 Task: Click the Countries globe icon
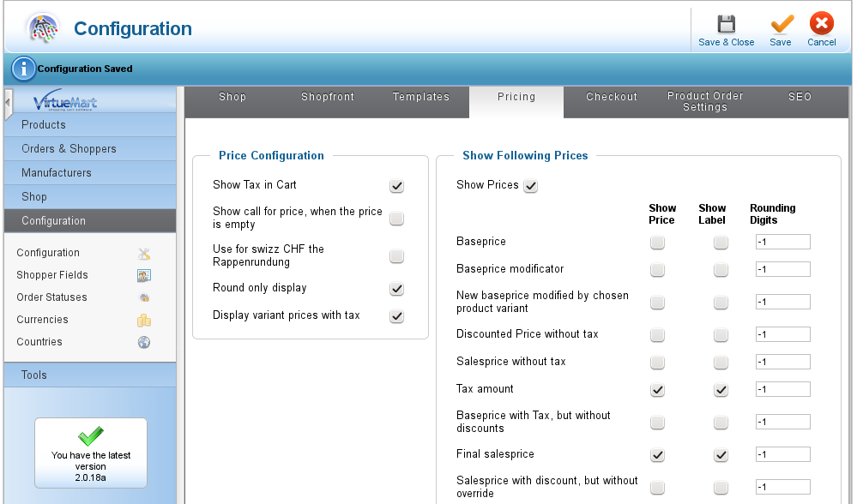pyautogui.click(x=144, y=342)
